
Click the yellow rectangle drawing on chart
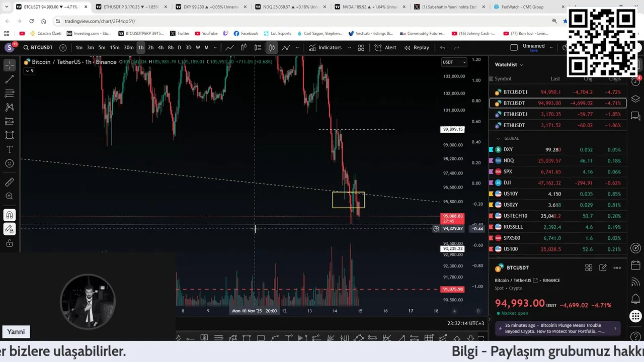[348, 200]
